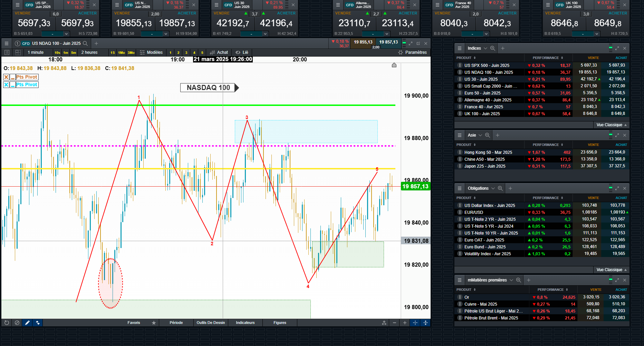Open the Indicateurs menu
The height and width of the screenshot is (346, 644).
click(245, 323)
